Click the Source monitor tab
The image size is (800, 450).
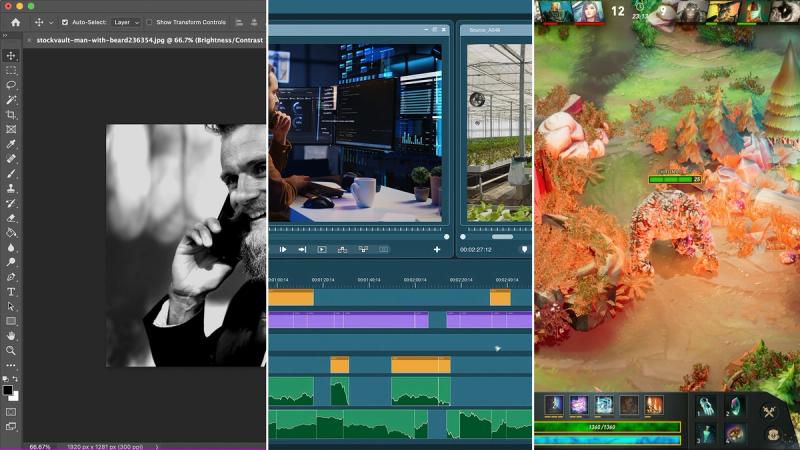point(485,30)
